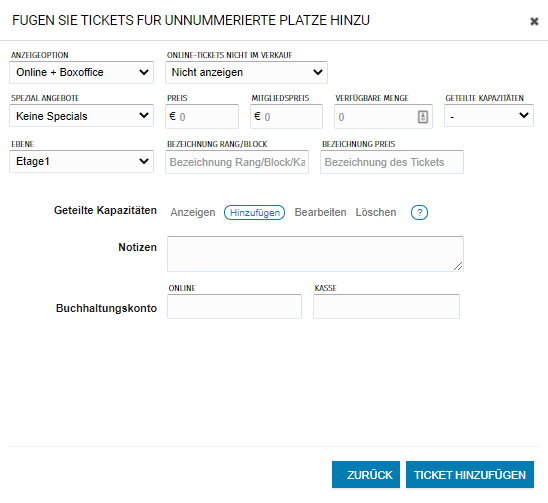Viewport: 548px width, 503px height.
Task: Select the Löschen option
Action: click(376, 213)
